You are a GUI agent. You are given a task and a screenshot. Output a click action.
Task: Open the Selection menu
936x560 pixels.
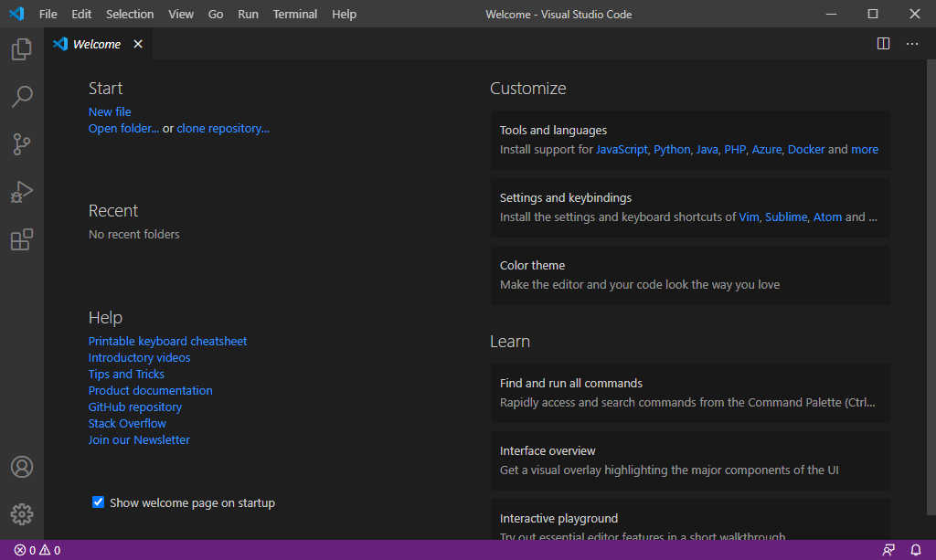coord(130,14)
